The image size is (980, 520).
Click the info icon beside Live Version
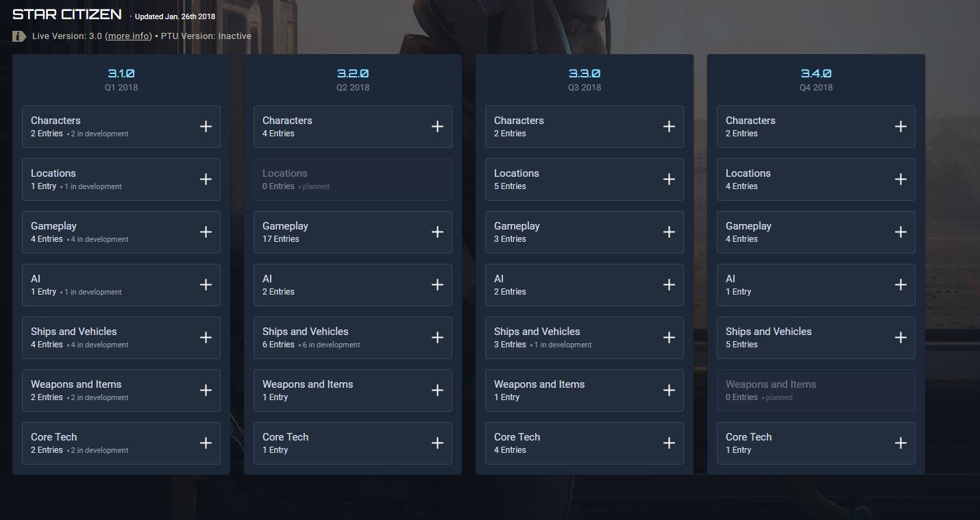(19, 36)
